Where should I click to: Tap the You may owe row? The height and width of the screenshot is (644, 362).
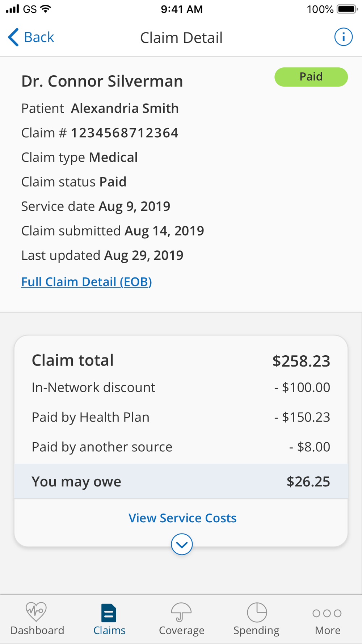click(x=181, y=481)
